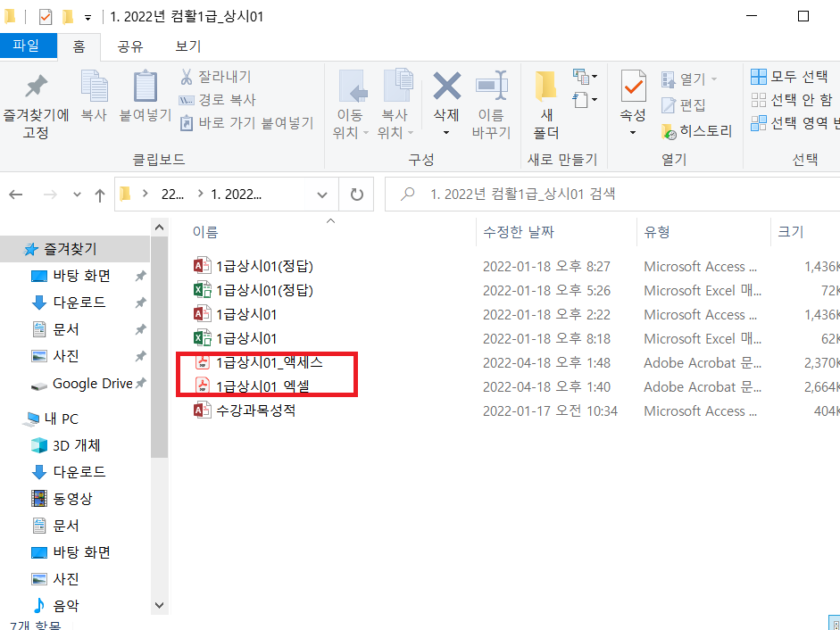Viewport: 840px width, 630px height.
Task: Click the 히스토리 button
Action: [x=696, y=131]
